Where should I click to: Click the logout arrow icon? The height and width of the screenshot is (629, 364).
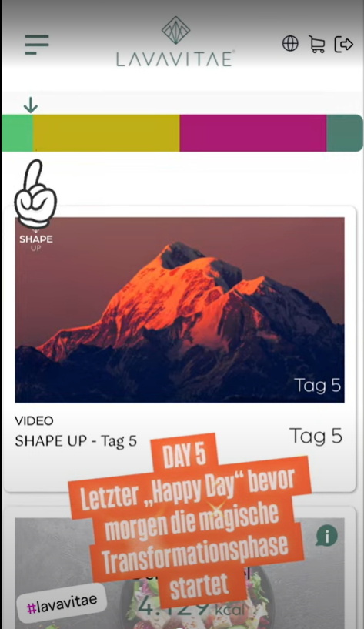pyautogui.click(x=343, y=44)
